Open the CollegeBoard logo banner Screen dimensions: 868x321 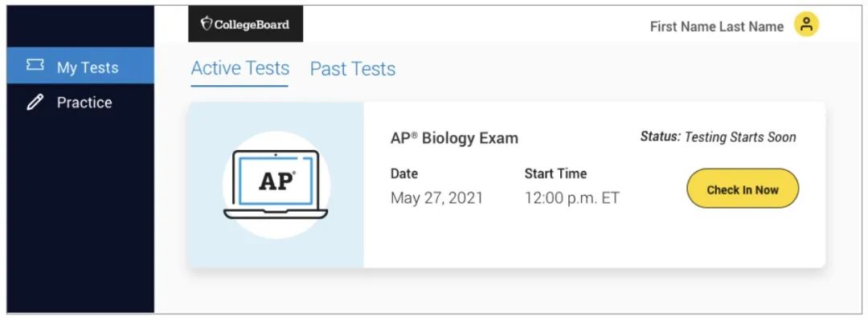point(245,24)
